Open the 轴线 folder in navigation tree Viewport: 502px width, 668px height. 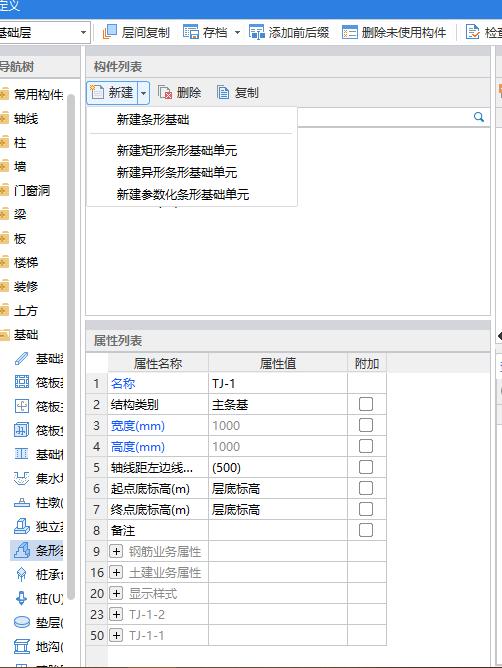click(4, 118)
